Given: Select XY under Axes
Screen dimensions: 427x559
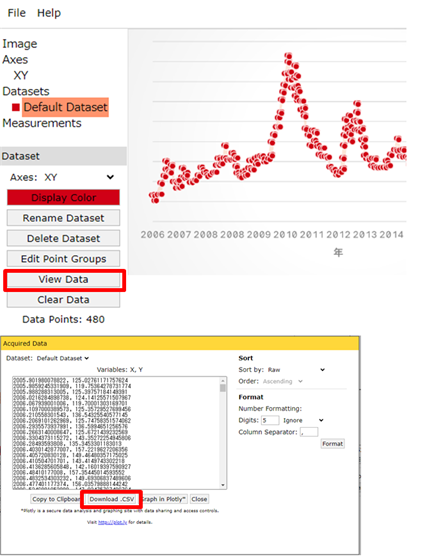Looking at the screenshot, I should [x=21, y=75].
